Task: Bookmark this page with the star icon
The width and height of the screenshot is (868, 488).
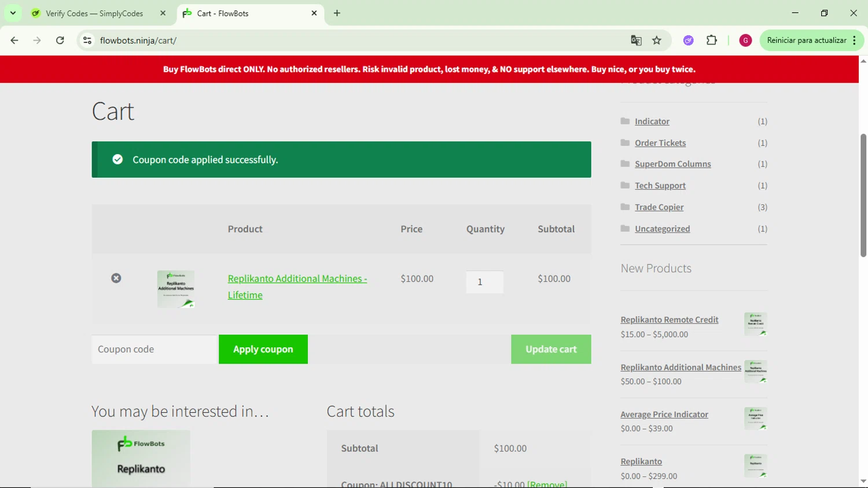Action: [x=657, y=41]
